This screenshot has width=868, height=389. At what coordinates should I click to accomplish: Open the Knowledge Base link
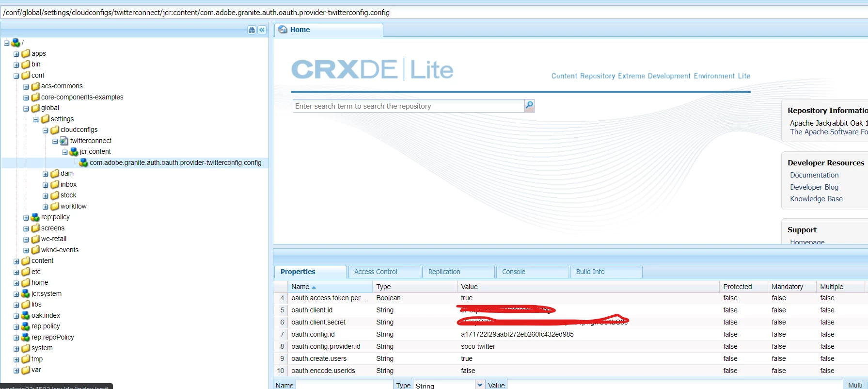coord(816,199)
